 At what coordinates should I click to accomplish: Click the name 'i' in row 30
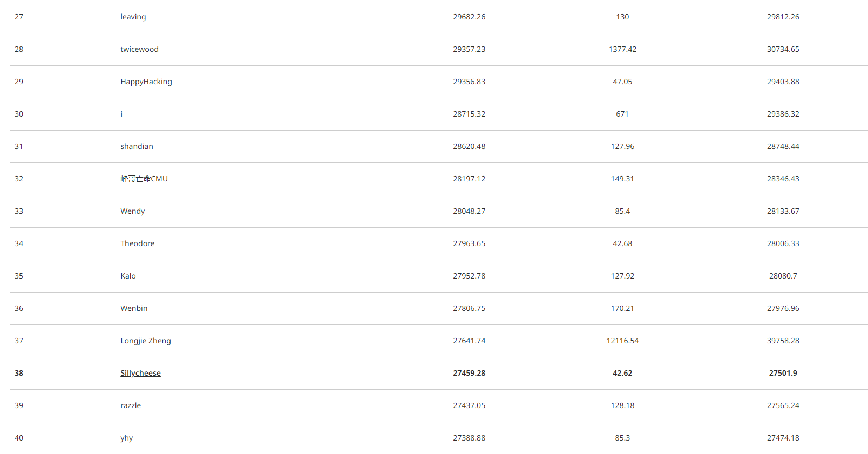coord(121,114)
